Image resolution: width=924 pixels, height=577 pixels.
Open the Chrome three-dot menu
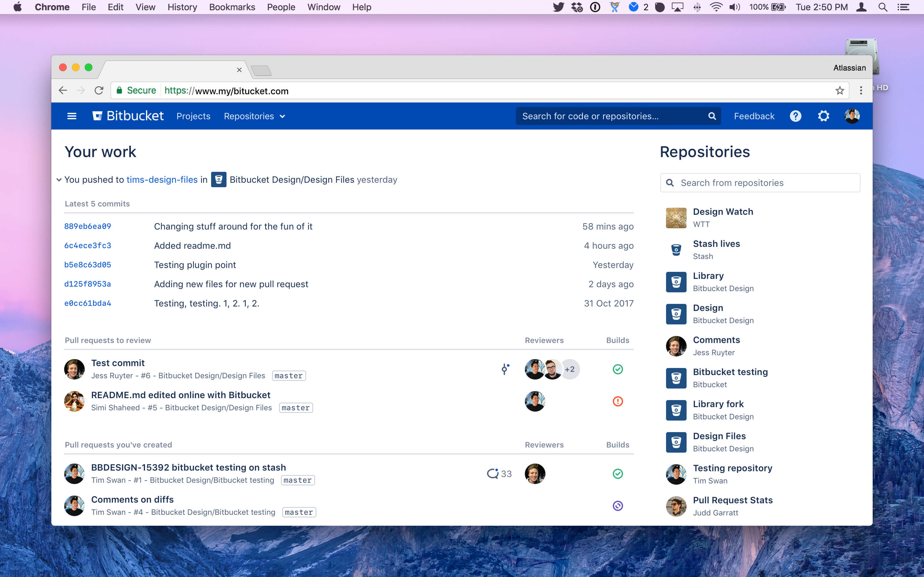point(860,90)
